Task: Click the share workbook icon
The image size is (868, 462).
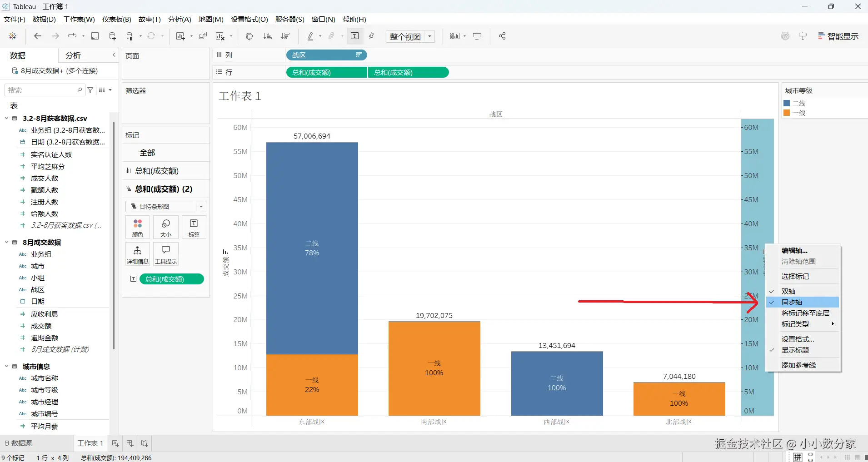Action: coord(502,36)
